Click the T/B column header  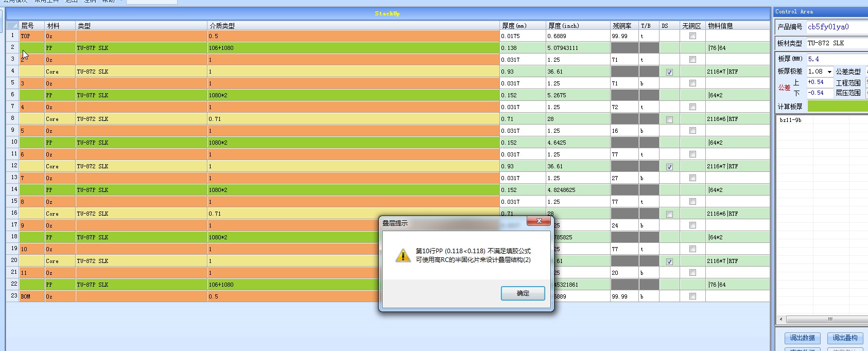[649, 25]
